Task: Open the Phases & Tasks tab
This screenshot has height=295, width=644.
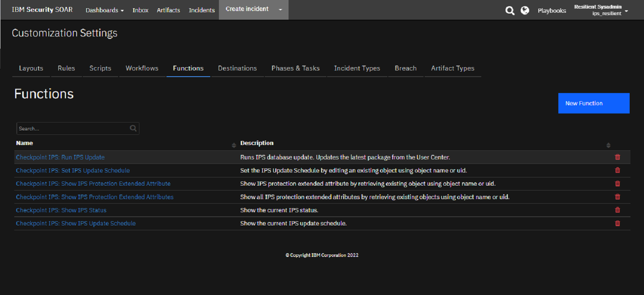Action: 296,68
